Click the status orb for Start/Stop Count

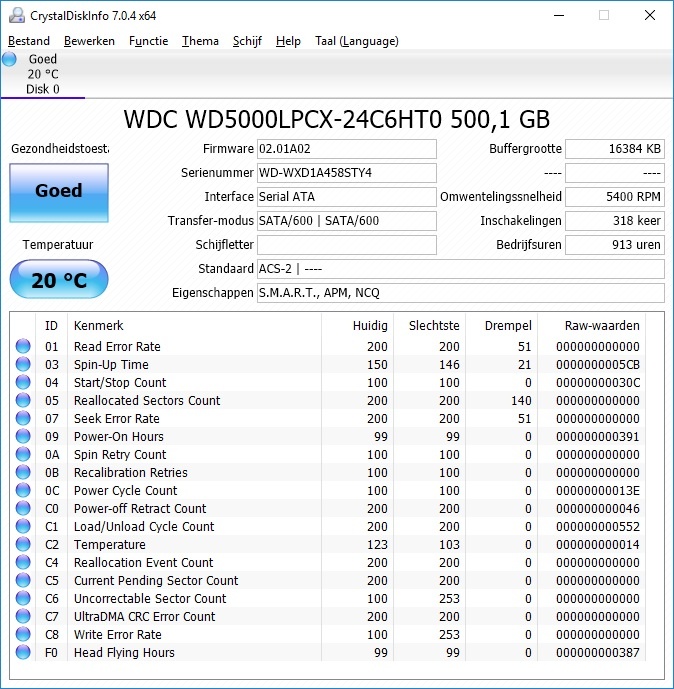tap(23, 382)
